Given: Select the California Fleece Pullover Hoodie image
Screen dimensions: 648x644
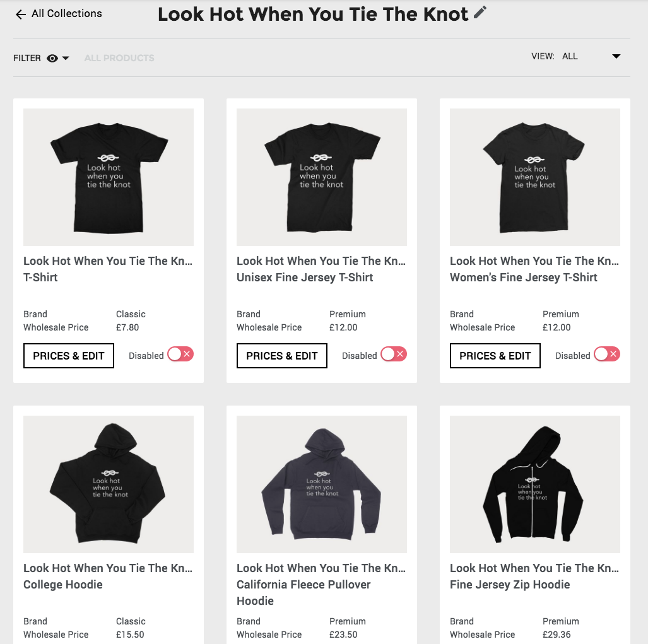Looking at the screenshot, I should click(x=322, y=484).
